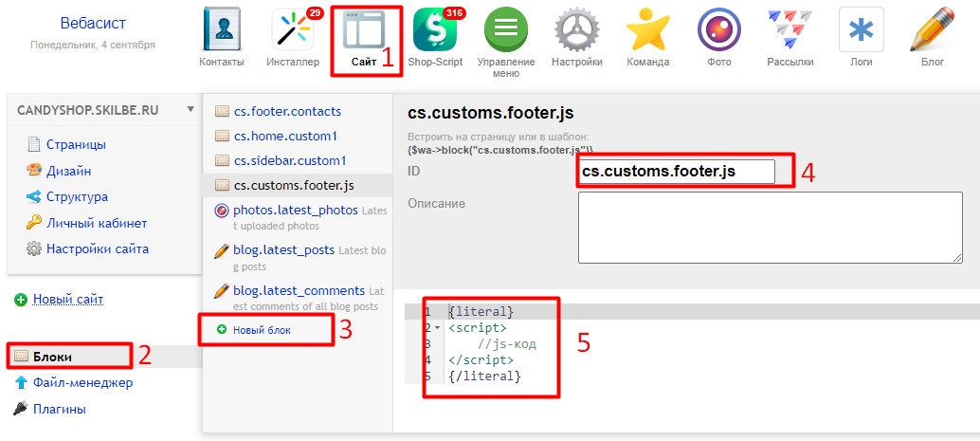The width and height of the screenshot is (980, 441).
Task: Open the Фото camera icon
Action: pyautogui.click(x=718, y=31)
